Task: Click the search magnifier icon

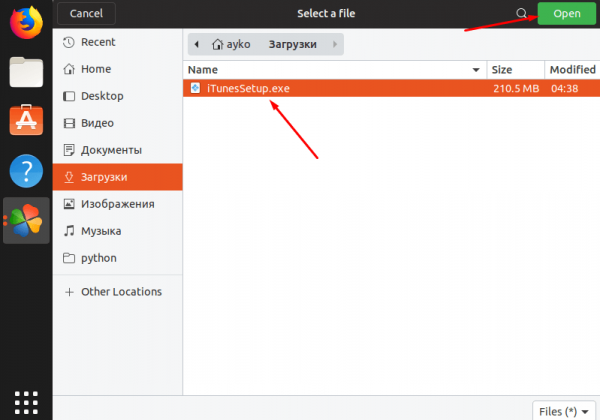Action: [x=521, y=13]
